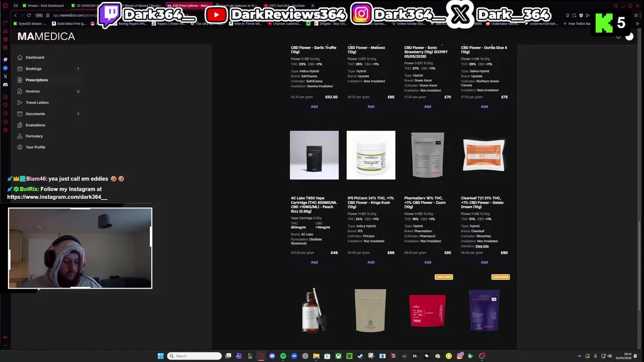644x362 pixels.
Task: Open the Documents section
Action: coord(35,114)
